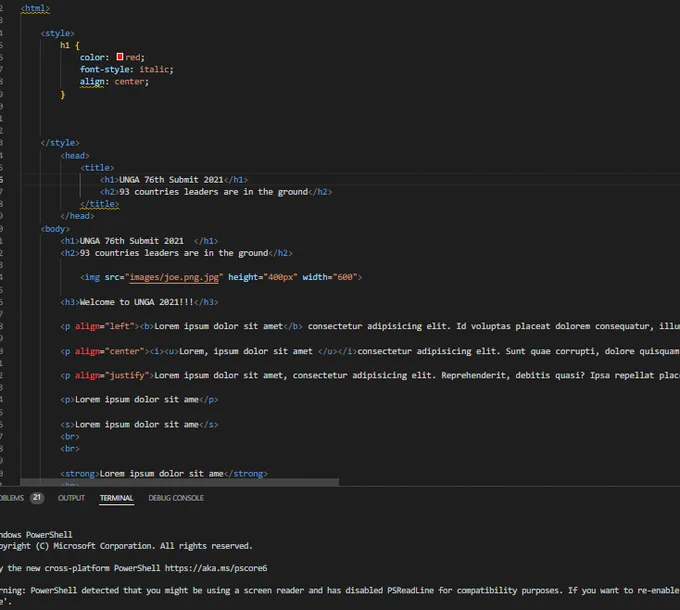Switch to the Output tab
The height and width of the screenshot is (610, 680).
coord(71,498)
